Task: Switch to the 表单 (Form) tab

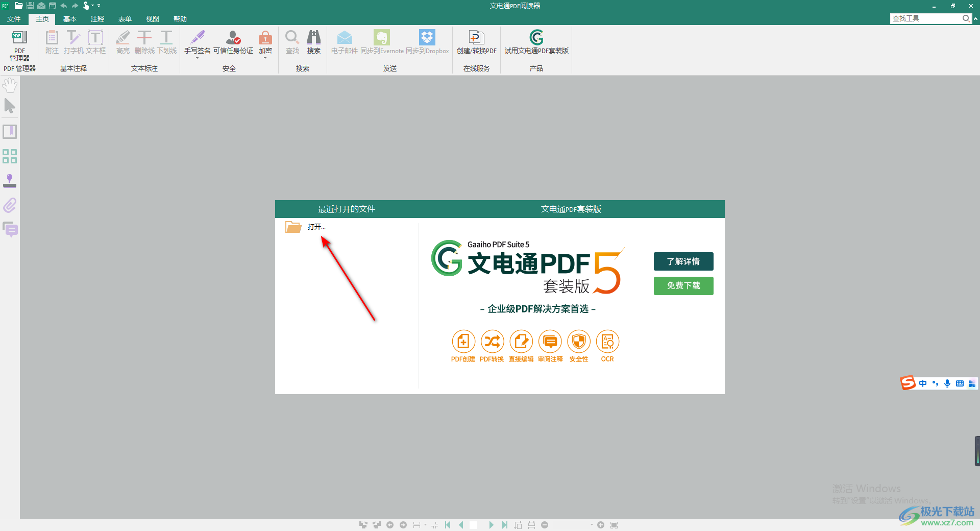Action: pos(125,19)
